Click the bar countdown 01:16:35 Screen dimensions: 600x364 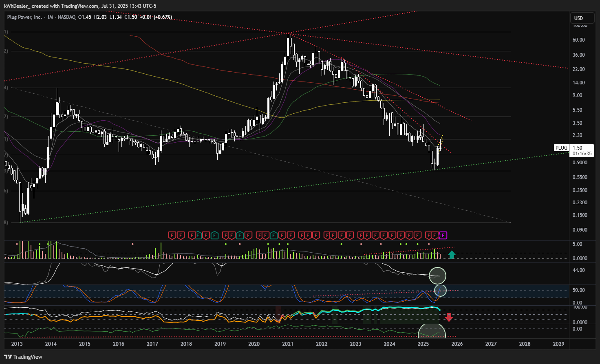click(x=582, y=154)
